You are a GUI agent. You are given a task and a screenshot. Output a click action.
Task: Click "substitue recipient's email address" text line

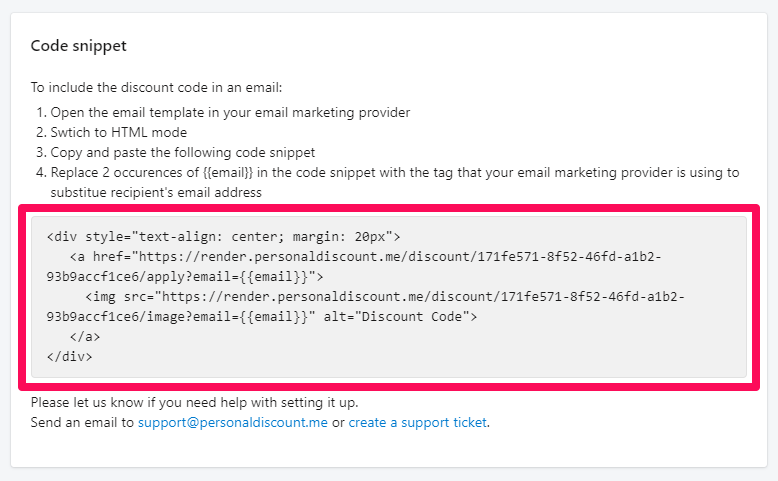pos(157,191)
